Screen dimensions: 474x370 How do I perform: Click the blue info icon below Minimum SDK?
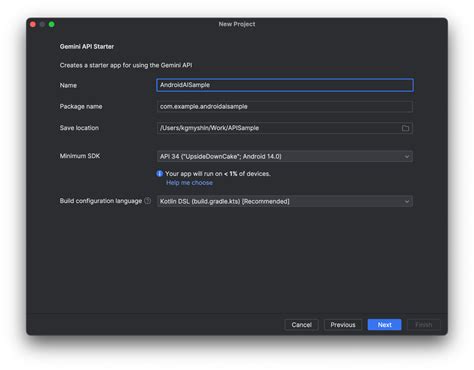[160, 174]
